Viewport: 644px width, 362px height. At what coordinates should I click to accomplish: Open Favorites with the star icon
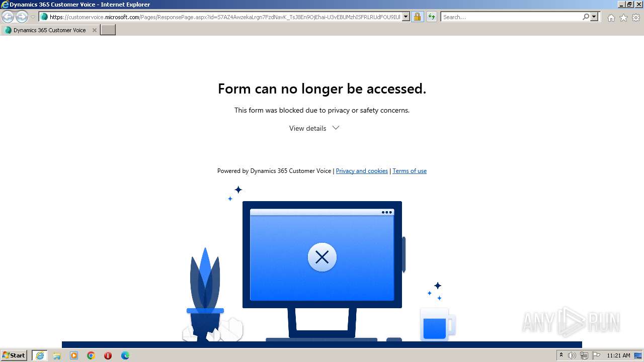623,18
